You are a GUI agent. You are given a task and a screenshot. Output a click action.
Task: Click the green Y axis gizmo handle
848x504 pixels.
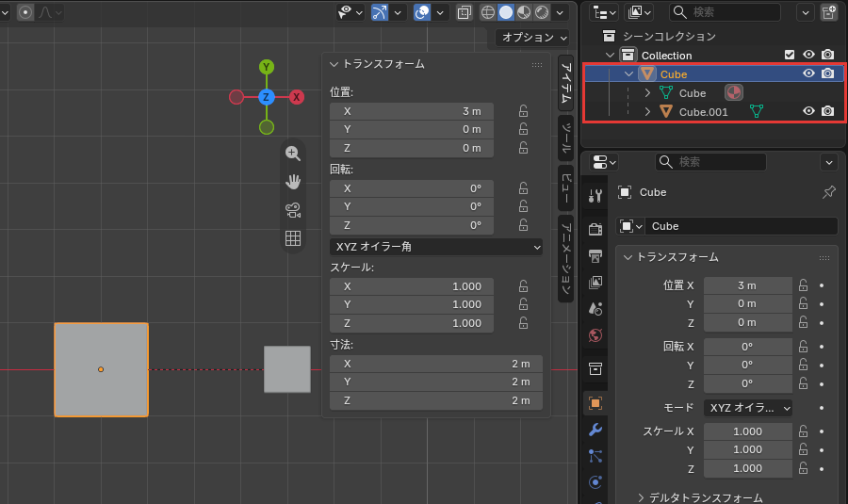266,67
